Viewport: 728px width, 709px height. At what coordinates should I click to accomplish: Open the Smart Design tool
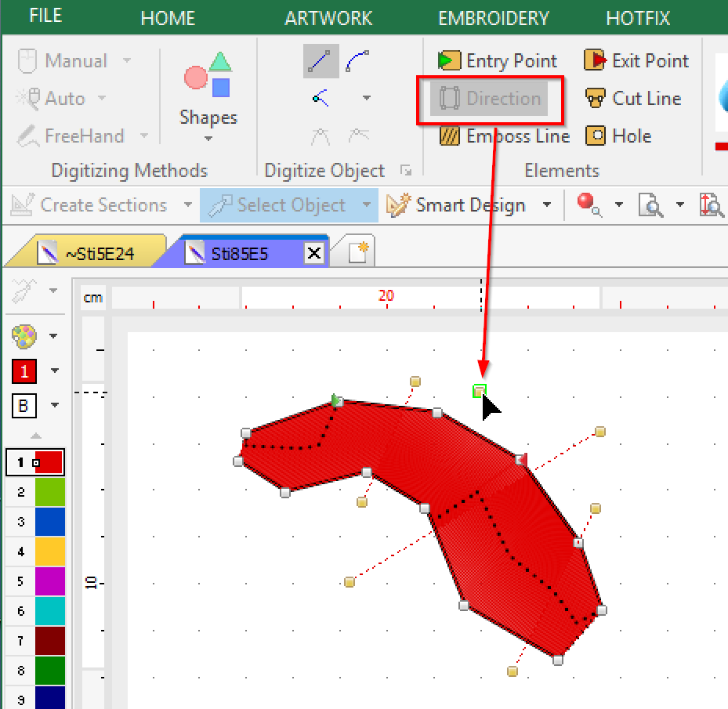pyautogui.click(x=460, y=205)
